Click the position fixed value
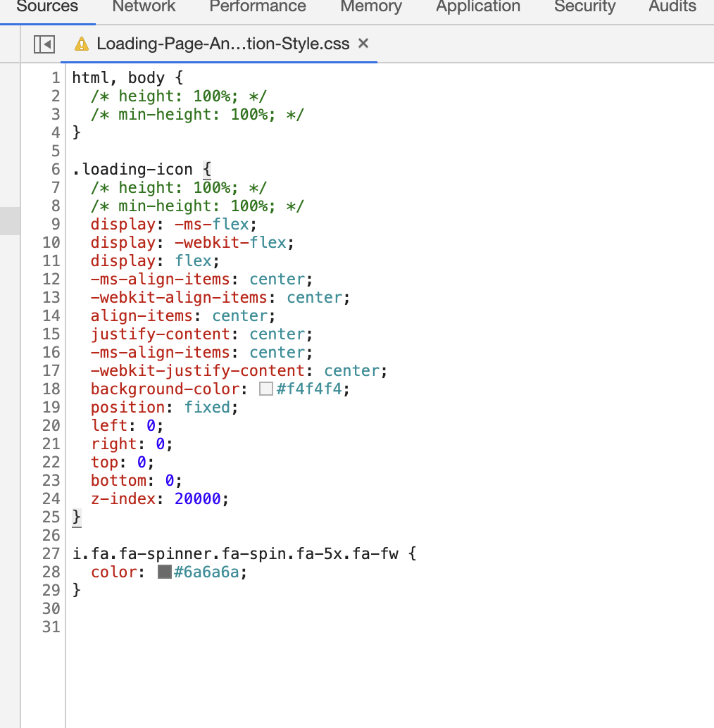Screen dimensions: 714x728 pyautogui.click(x=207, y=408)
